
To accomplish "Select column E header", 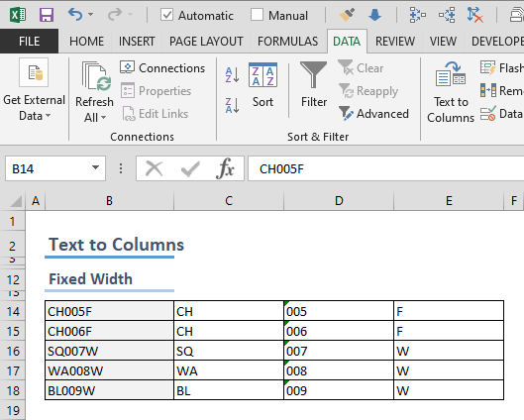I will click(449, 201).
